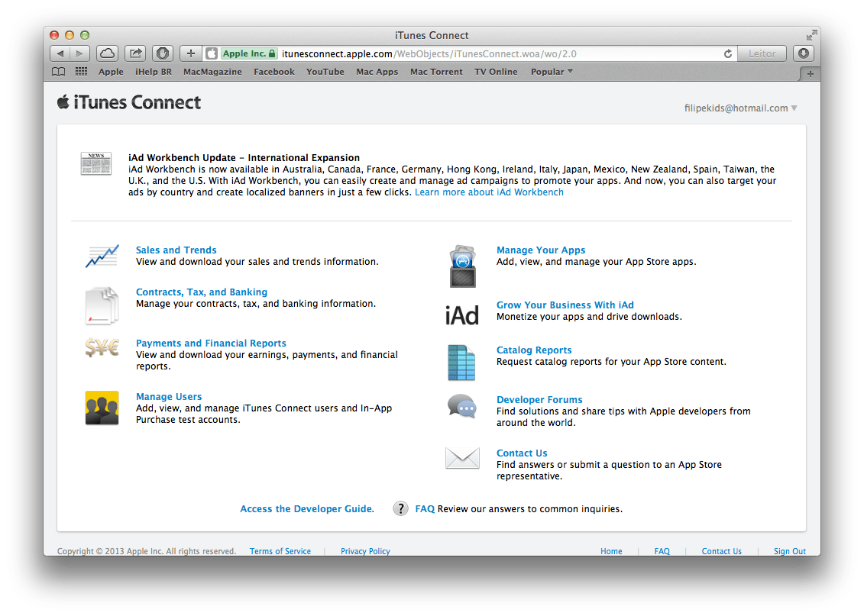
Task: Click the Share icon in the toolbar
Action: coord(135,53)
